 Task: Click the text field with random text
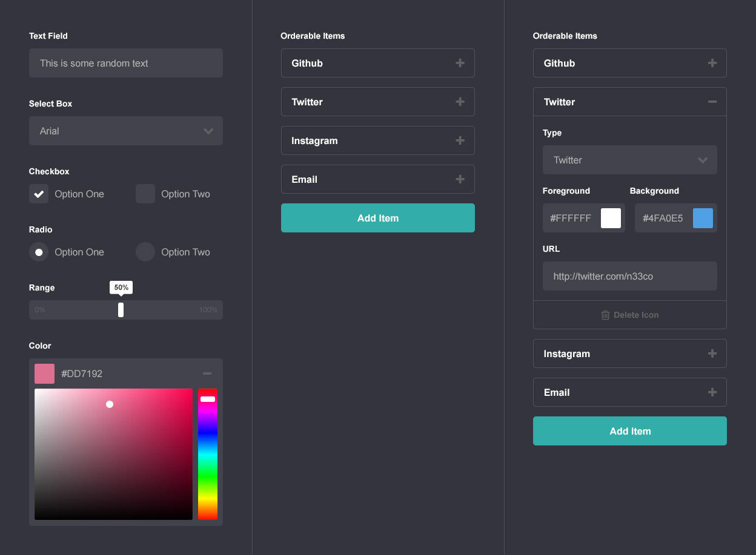[125, 63]
